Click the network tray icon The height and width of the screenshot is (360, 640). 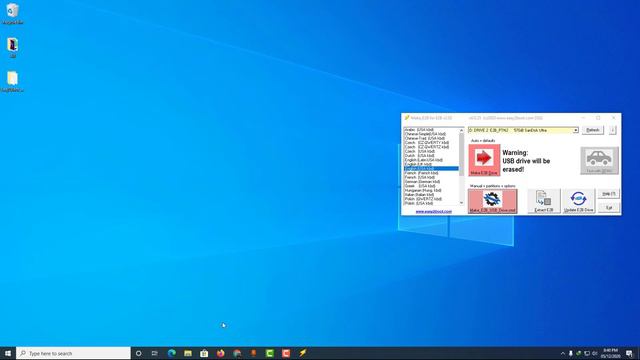point(587,353)
